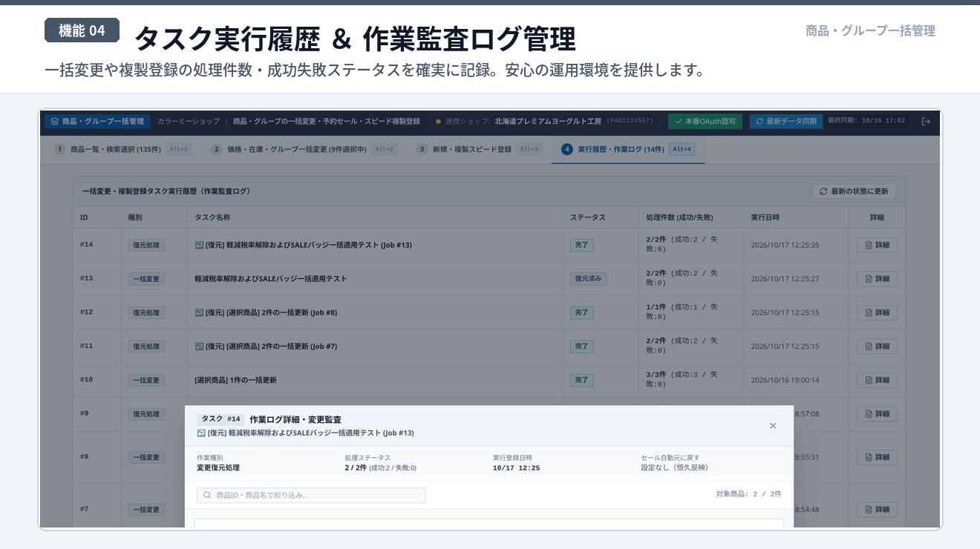Click the logout icon in the top bar
This screenshot has height=549, width=980.
click(925, 121)
